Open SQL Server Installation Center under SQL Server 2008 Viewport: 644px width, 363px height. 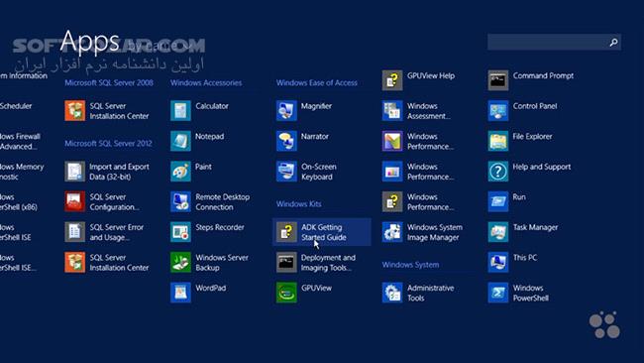(108, 111)
